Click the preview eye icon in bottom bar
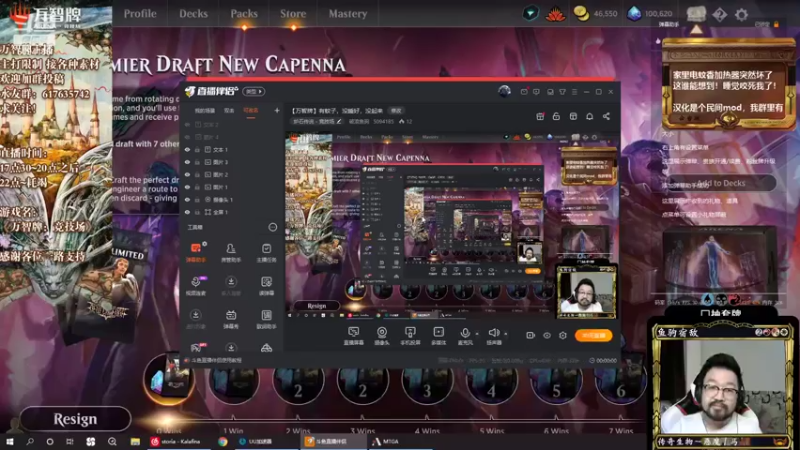This screenshot has height=450, width=800. 547,335
